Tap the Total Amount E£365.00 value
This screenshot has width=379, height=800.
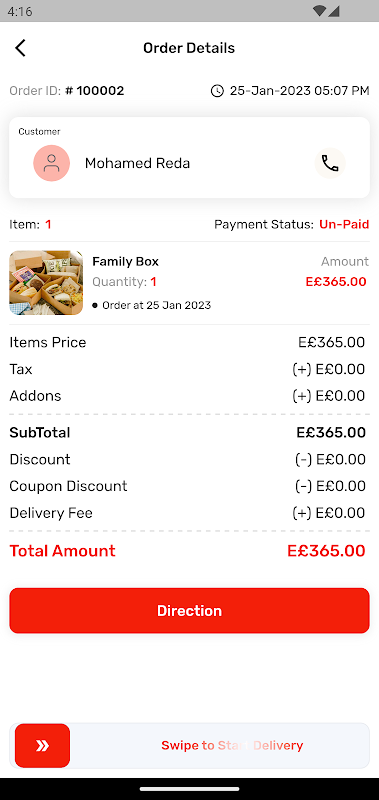coord(326,551)
